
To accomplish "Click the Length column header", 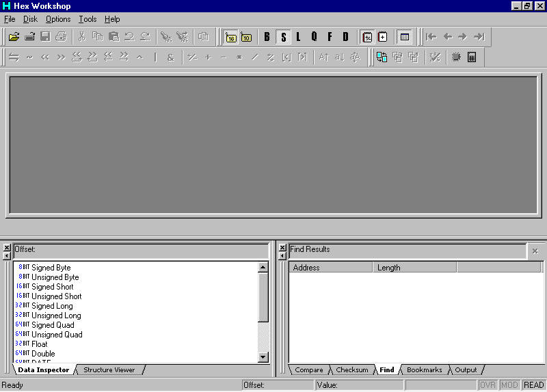I will (415, 268).
